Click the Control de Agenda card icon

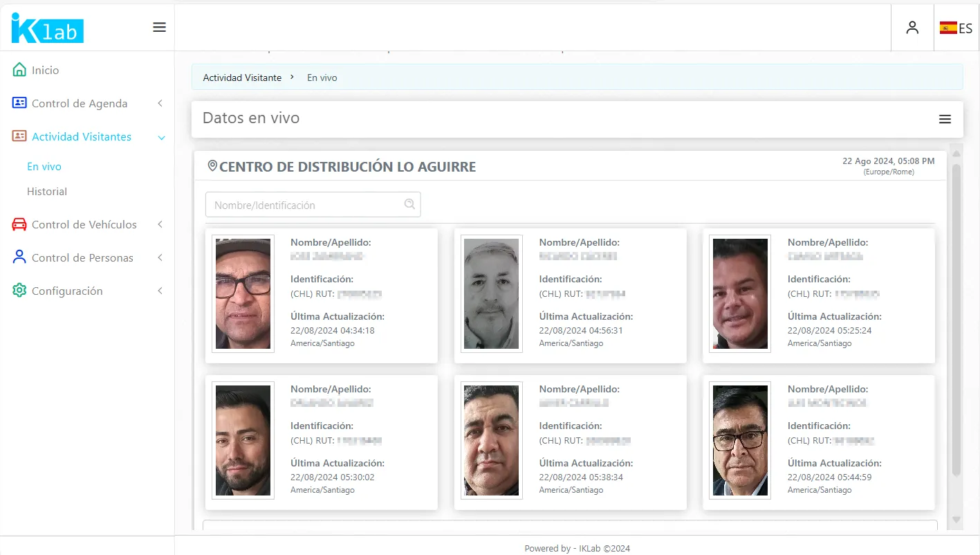click(19, 103)
